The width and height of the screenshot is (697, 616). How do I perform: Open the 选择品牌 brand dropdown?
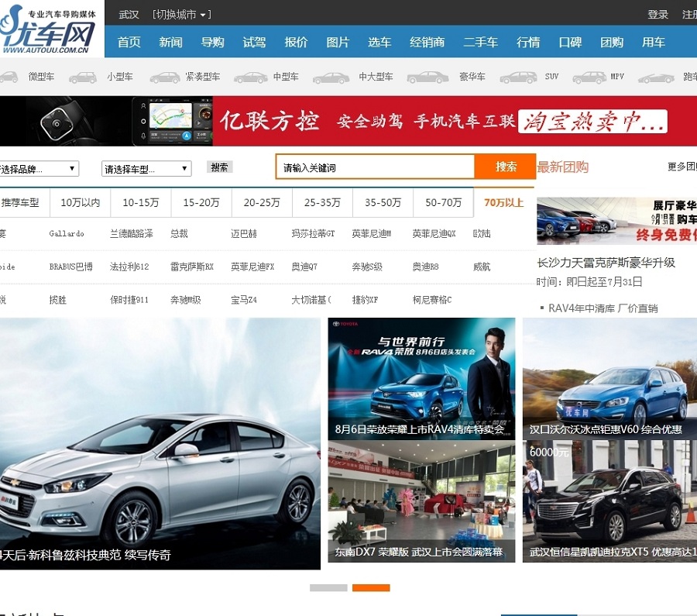coord(39,169)
